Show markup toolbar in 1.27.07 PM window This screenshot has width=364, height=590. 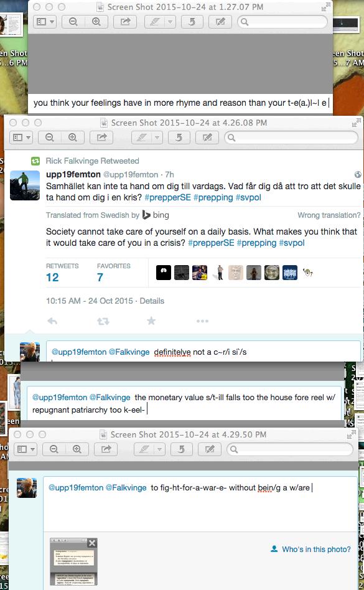220,22
